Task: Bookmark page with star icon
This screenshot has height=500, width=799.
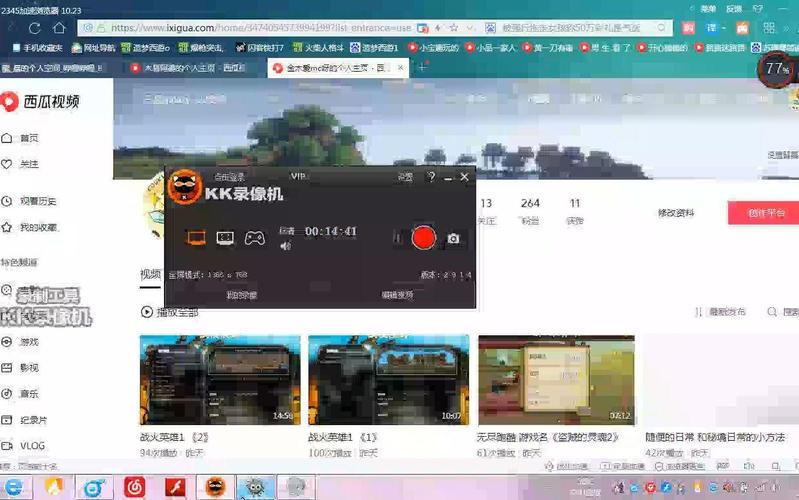Action: point(454,28)
